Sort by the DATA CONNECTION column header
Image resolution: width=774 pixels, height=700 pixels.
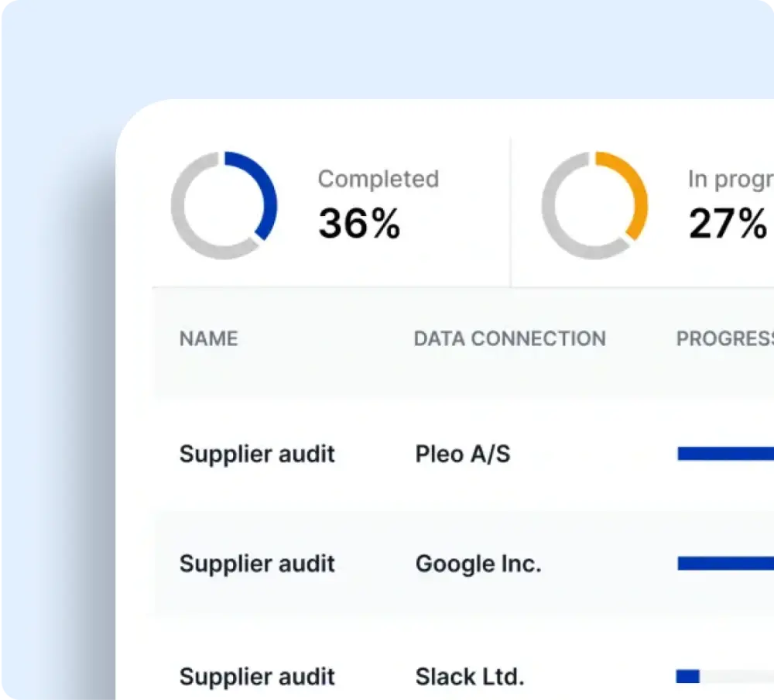[509, 338]
